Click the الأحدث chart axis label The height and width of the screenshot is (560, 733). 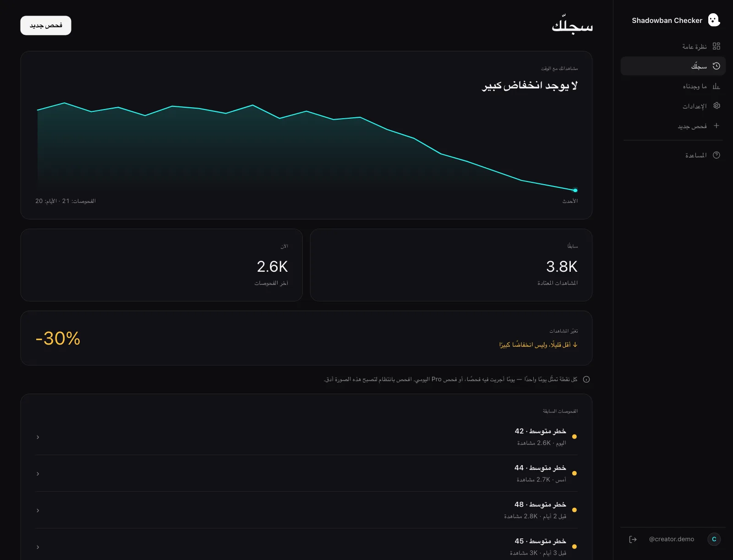click(570, 201)
